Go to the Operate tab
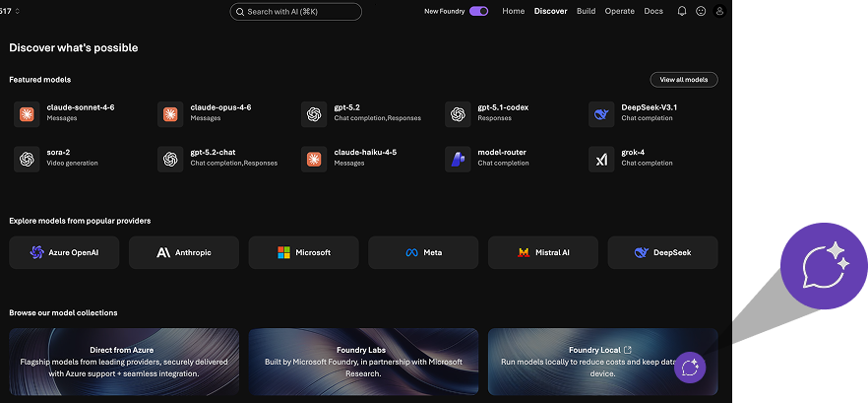The height and width of the screenshot is (403, 868). point(619,12)
